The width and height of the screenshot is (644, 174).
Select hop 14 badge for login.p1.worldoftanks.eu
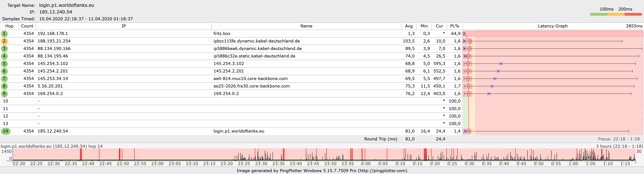click(x=4, y=131)
